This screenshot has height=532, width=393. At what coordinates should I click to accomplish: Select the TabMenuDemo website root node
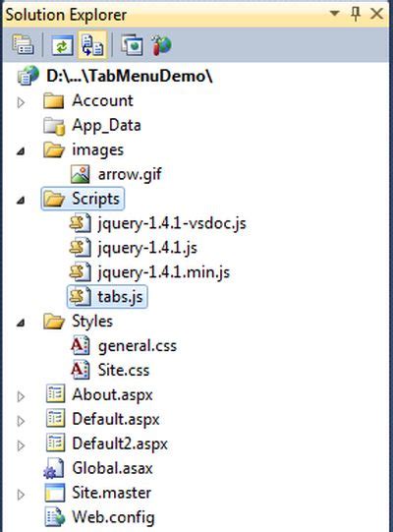pyautogui.click(x=129, y=76)
